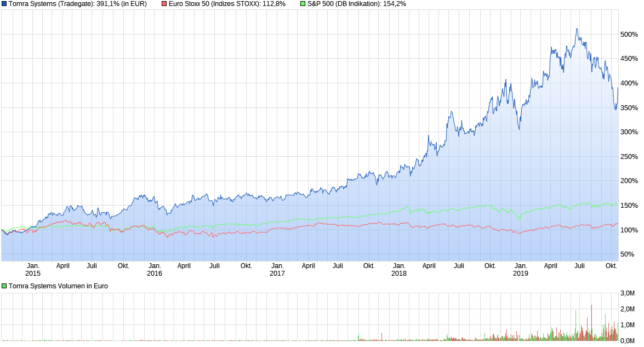Viewport: 644px width, 347px height.
Task: Click the 'April' label before Juli 2015
Action: pyautogui.click(x=63, y=266)
